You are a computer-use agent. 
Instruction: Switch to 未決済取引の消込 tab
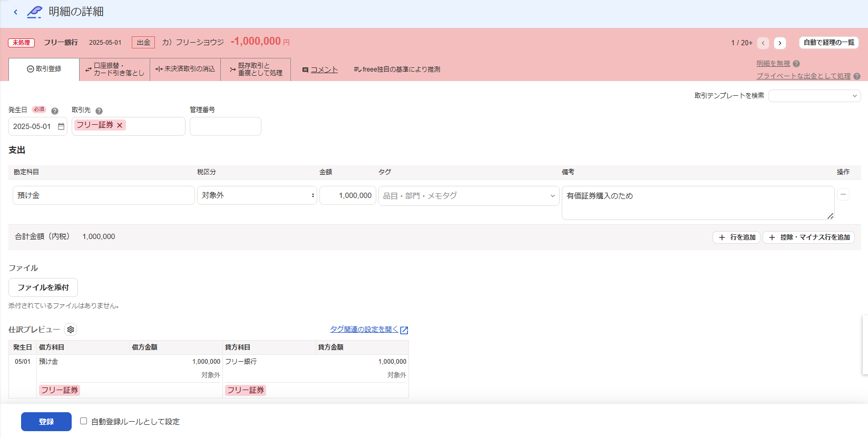(x=186, y=69)
